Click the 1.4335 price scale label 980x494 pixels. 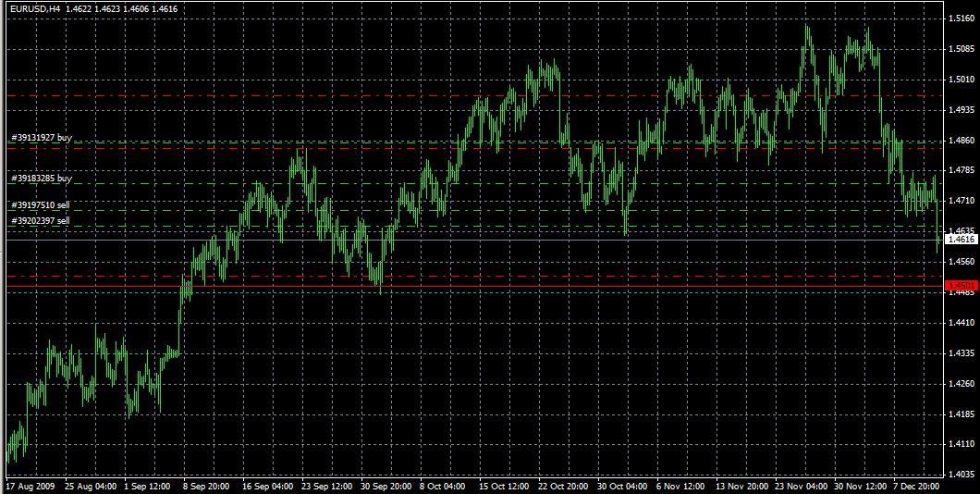[960, 353]
